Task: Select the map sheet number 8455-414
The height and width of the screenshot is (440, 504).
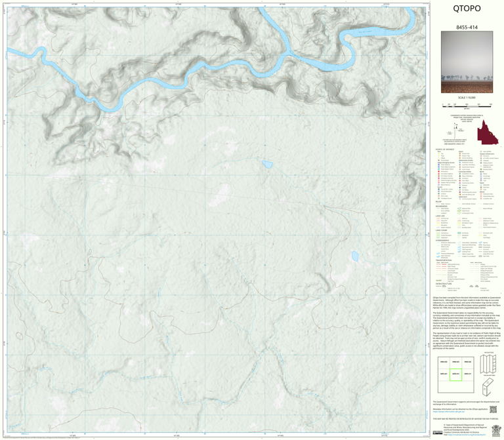Action: 467,28
